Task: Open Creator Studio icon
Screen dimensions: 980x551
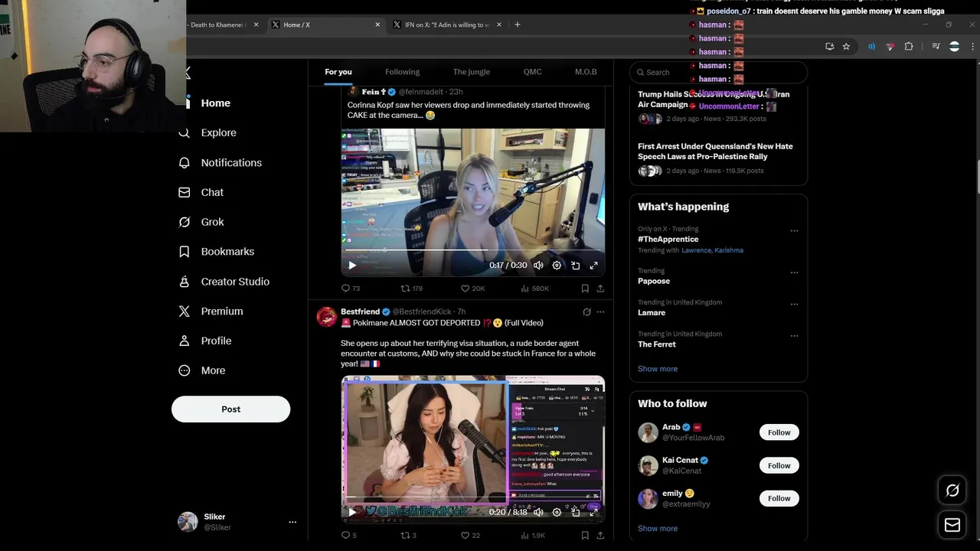Action: pos(184,282)
